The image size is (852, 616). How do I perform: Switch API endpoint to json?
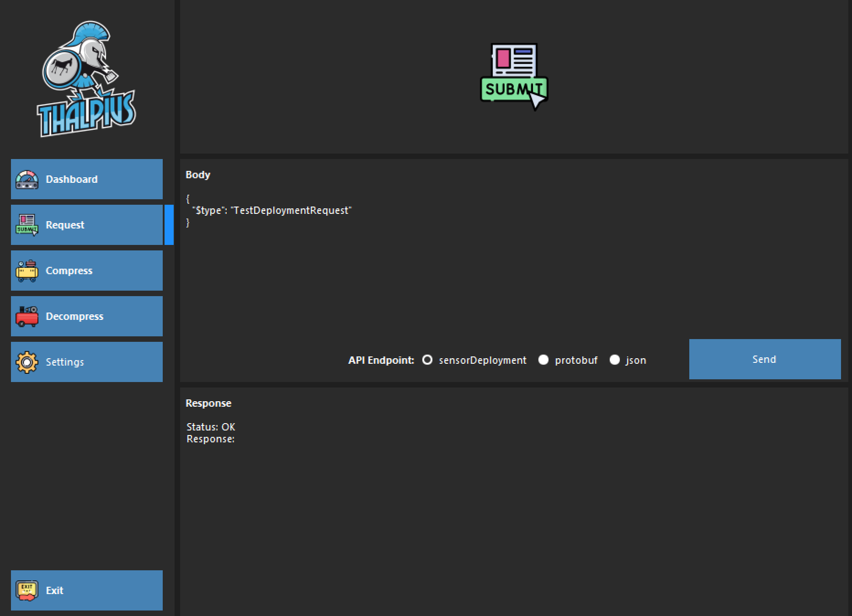615,360
